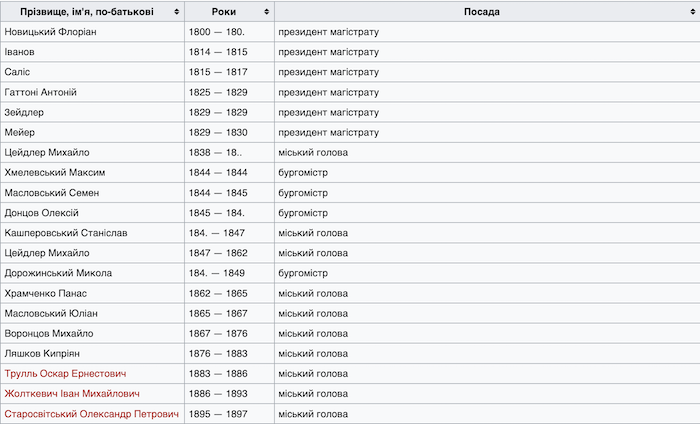Screen dimensions: 700x424
Task: Click the Кашперовський Станіслав name cell
Action: (x=92, y=233)
